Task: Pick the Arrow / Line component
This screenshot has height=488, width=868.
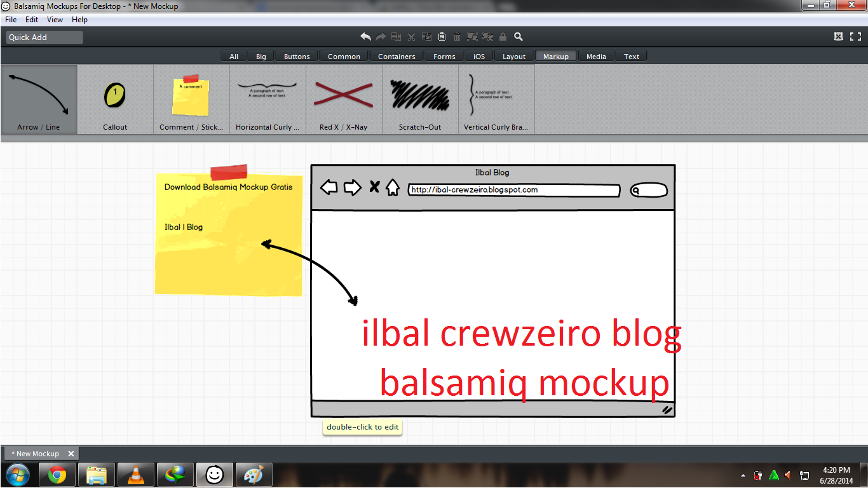Action: click(x=39, y=99)
